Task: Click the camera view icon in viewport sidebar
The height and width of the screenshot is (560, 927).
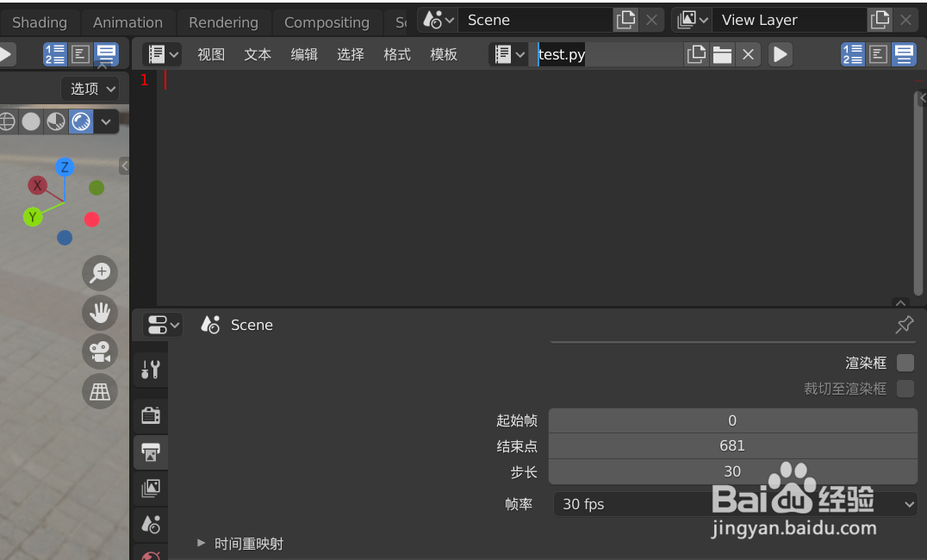Action: tap(99, 352)
